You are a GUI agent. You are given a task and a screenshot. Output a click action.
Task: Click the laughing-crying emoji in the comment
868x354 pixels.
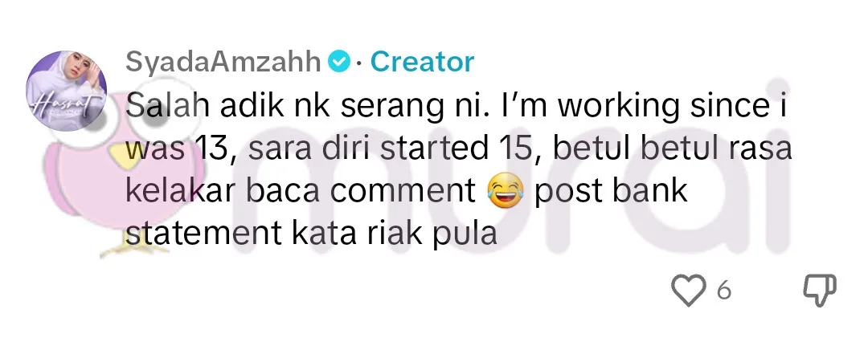point(505,191)
